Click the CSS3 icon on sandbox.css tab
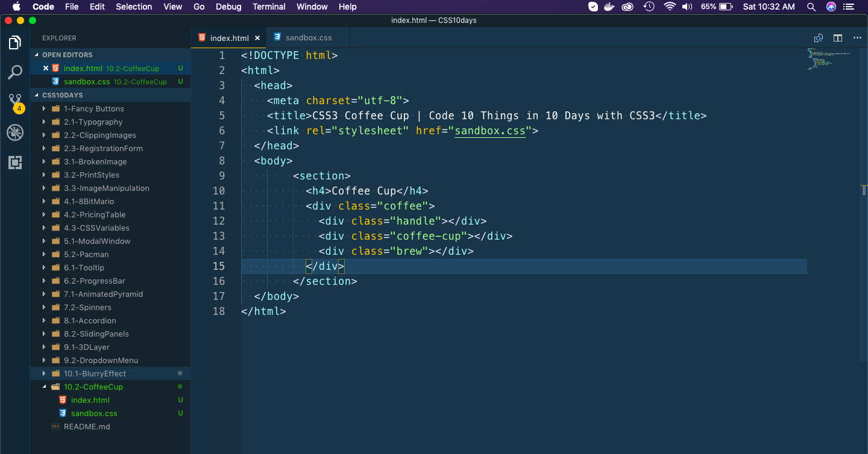This screenshot has width=868, height=454. 277,37
